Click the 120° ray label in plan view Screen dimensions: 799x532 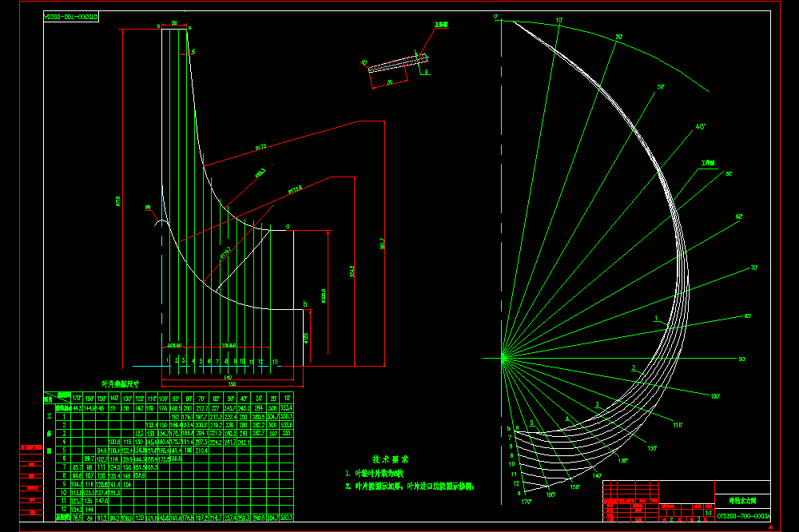[x=652, y=448]
